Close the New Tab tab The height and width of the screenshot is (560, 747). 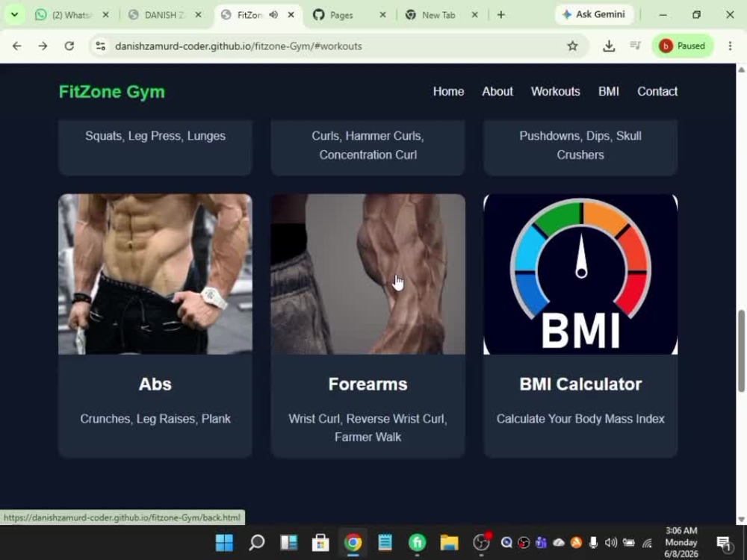coord(474,15)
